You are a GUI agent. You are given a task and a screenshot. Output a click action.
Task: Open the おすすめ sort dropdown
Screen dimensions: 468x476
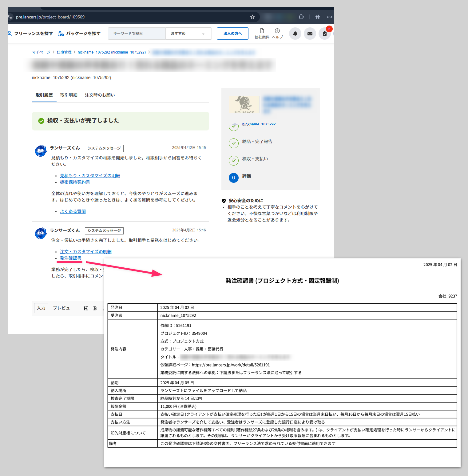tap(188, 34)
